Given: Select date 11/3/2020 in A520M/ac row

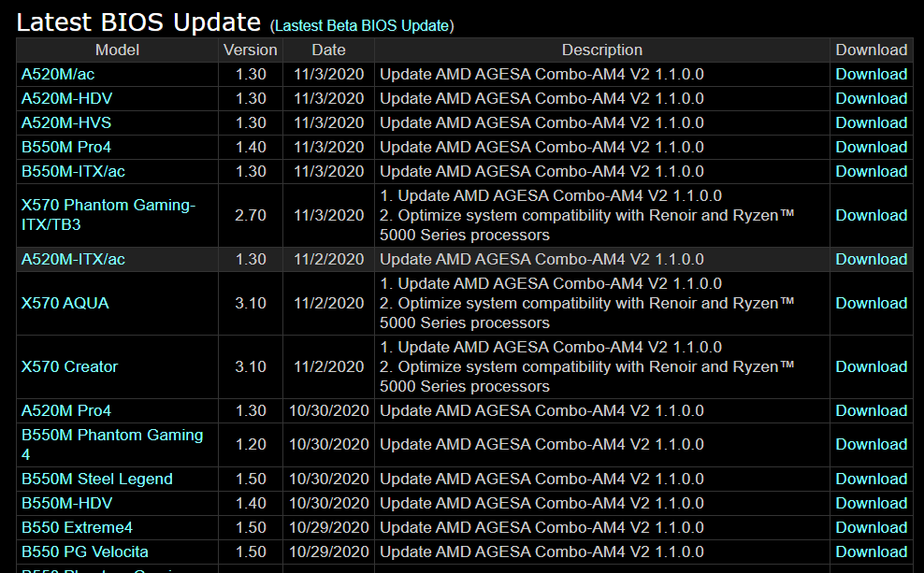Looking at the screenshot, I should pos(329,74).
